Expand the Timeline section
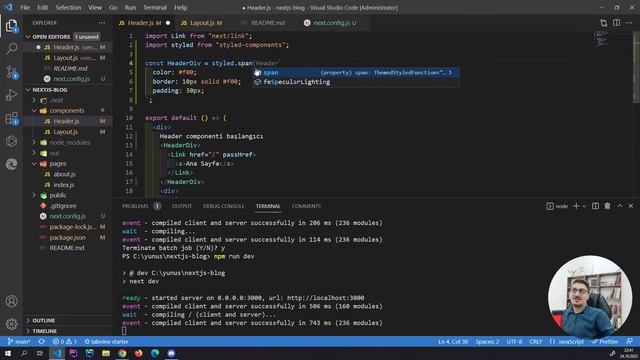The width and height of the screenshot is (640, 360). pos(67,331)
